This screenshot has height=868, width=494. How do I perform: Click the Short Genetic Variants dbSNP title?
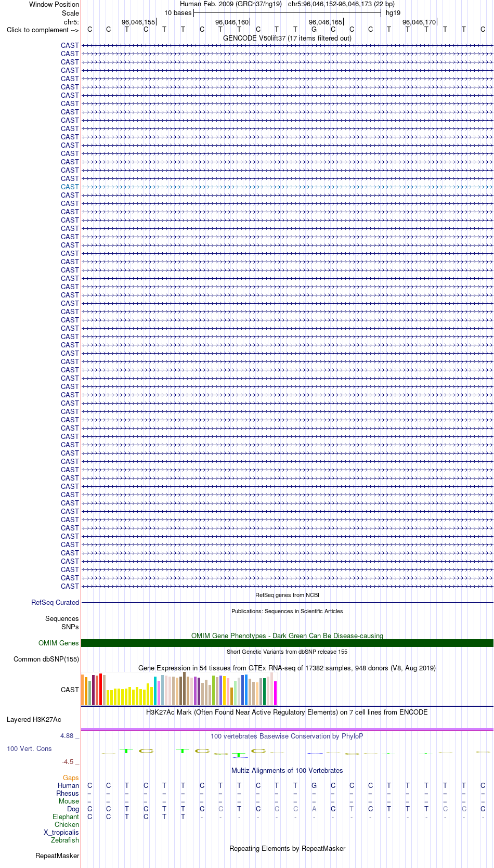coord(287,652)
